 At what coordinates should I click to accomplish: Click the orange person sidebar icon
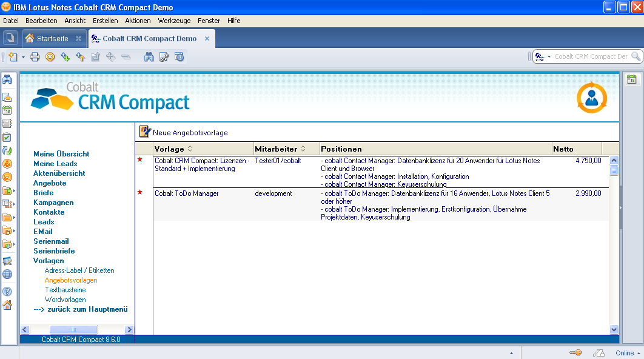[7, 164]
